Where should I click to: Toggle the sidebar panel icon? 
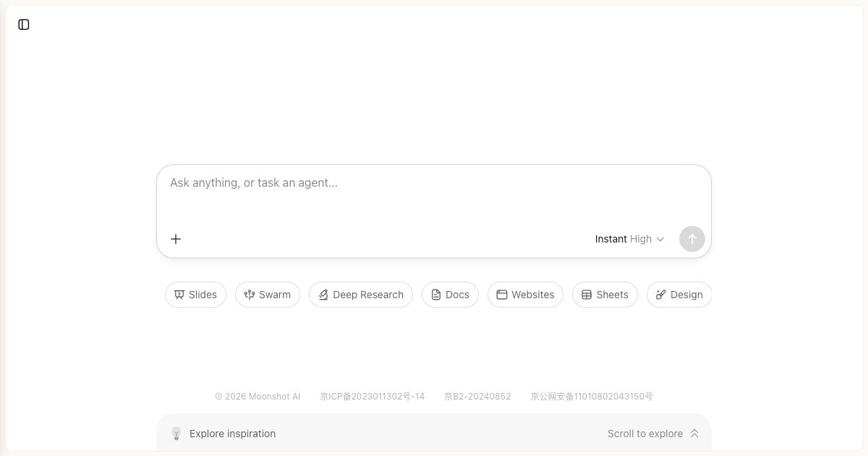pyautogui.click(x=24, y=25)
